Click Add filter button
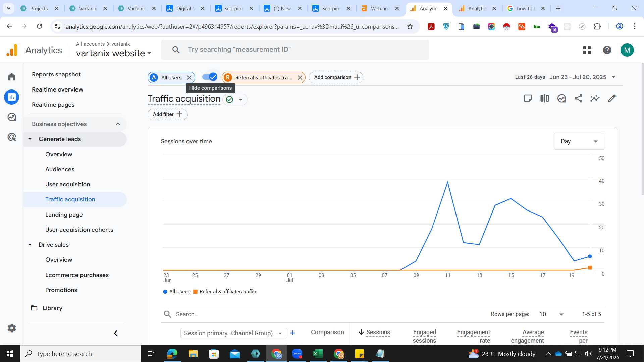644x362 pixels. (167, 114)
